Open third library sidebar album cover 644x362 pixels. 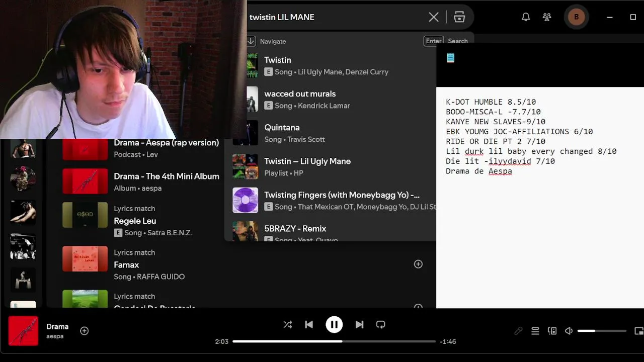[23, 212]
